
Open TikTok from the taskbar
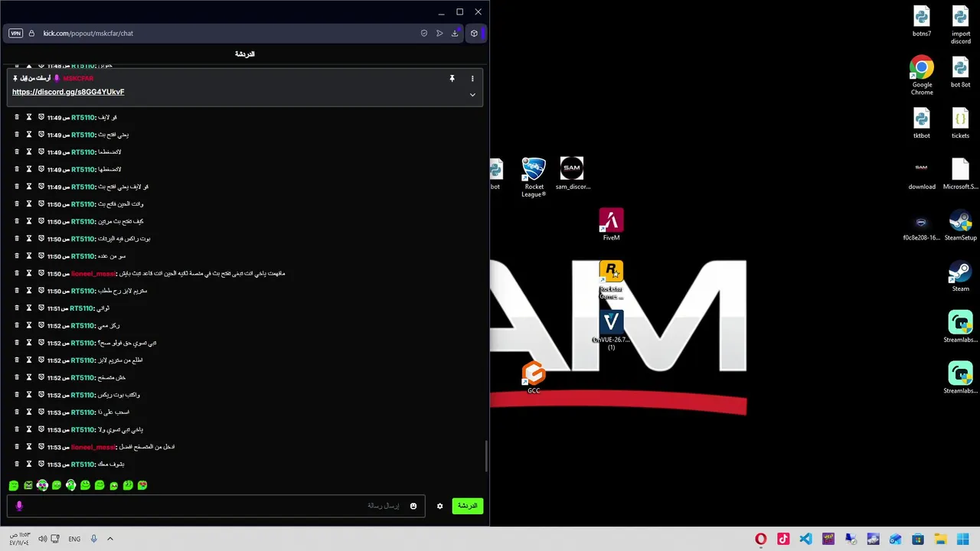pyautogui.click(x=783, y=540)
